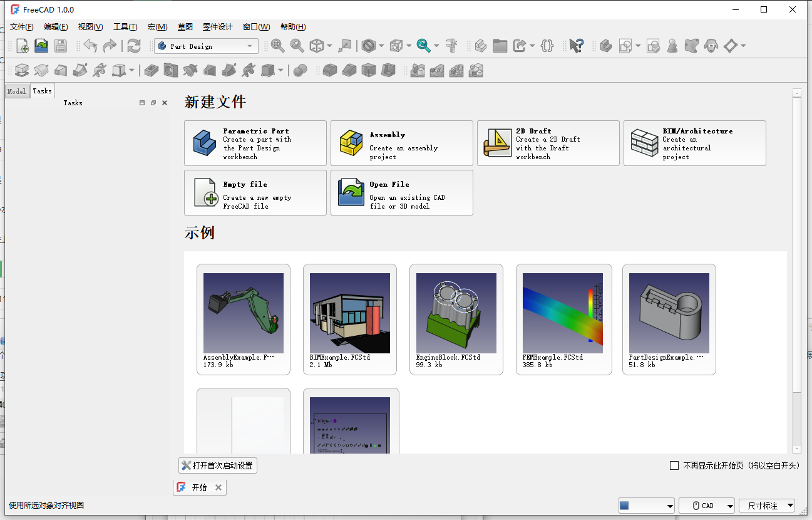Click the BIM/Architecture project card
Viewport: 812px width, 520px height.
(695, 143)
